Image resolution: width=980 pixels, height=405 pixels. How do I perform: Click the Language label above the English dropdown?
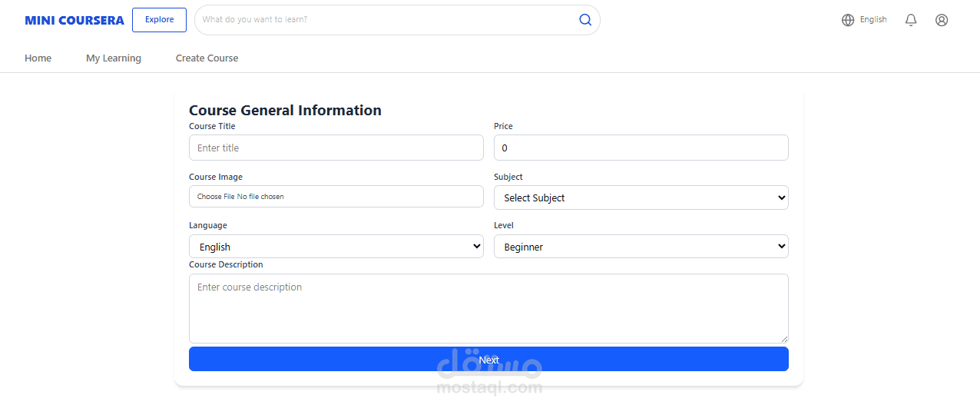point(208,225)
